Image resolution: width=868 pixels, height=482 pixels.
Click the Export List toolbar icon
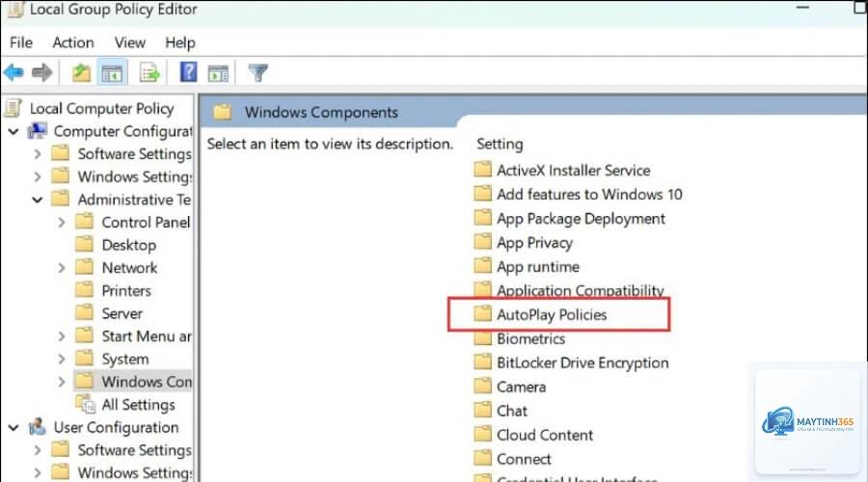[x=149, y=72]
